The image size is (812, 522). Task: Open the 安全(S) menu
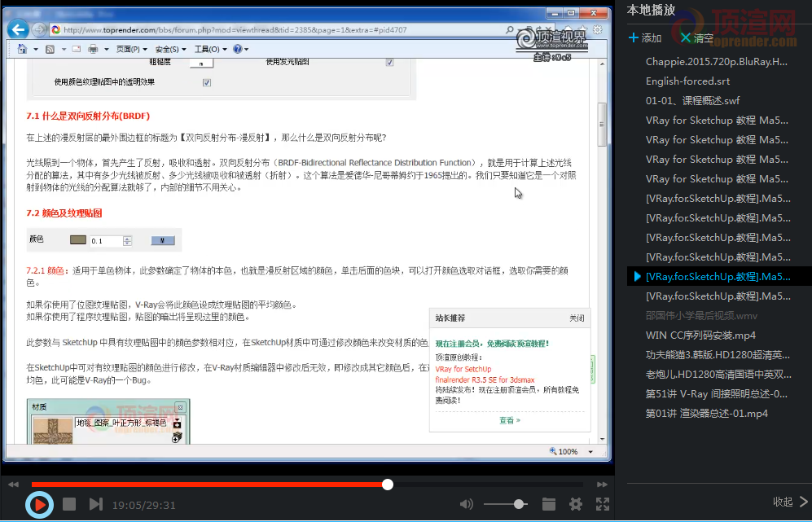[171, 49]
